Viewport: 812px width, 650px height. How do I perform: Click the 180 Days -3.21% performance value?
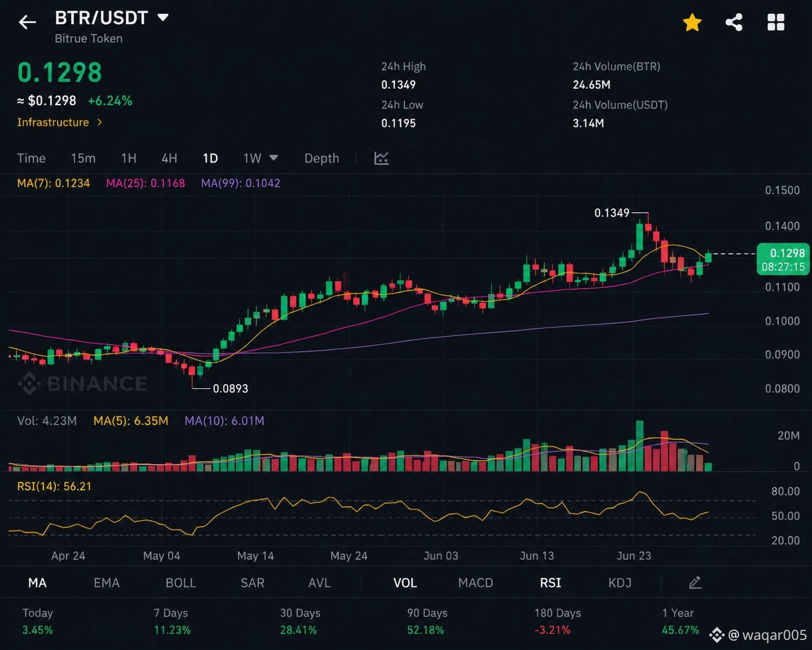pyautogui.click(x=553, y=630)
